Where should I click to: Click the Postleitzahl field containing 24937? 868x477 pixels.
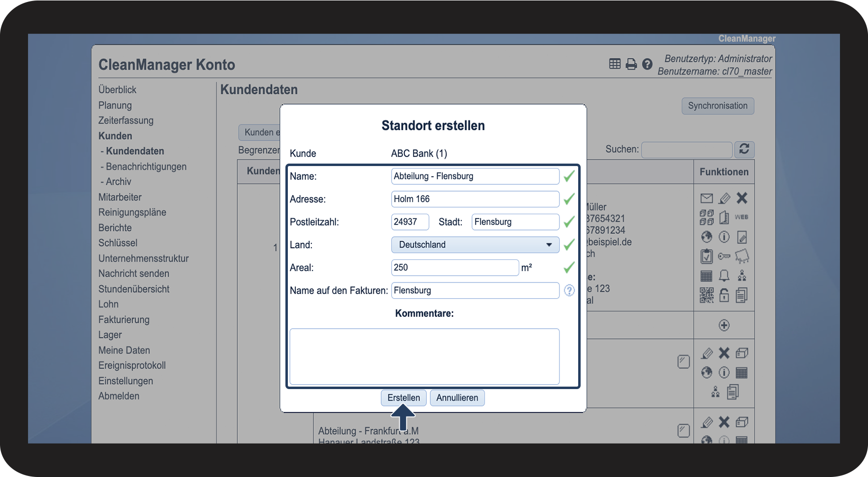pyautogui.click(x=410, y=222)
